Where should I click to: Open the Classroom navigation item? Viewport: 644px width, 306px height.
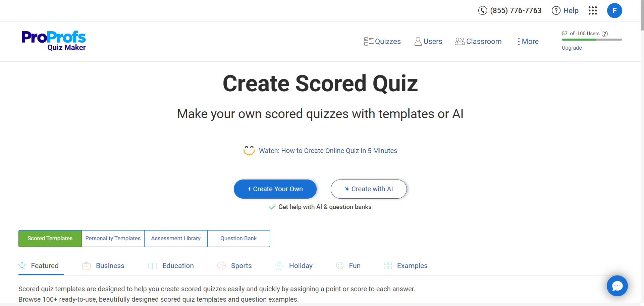(478, 42)
